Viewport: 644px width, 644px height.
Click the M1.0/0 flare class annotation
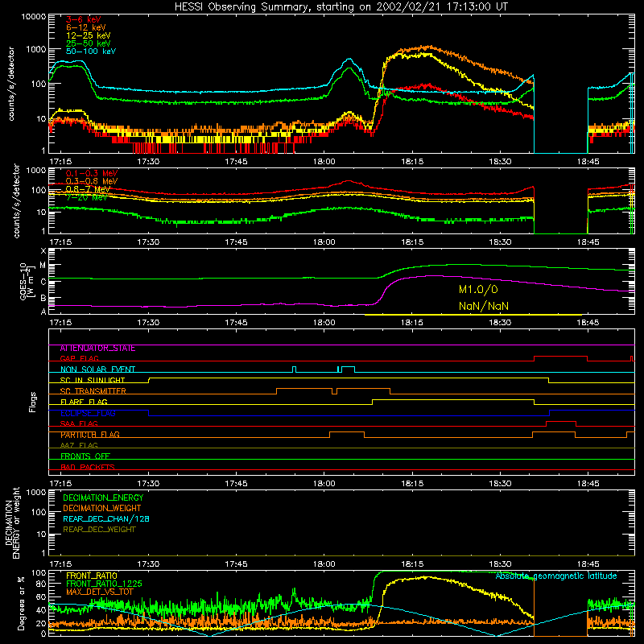coord(478,290)
